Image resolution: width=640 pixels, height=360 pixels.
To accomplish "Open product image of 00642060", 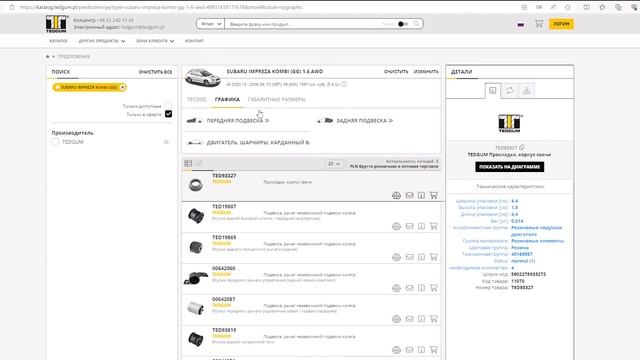I will click(196, 278).
